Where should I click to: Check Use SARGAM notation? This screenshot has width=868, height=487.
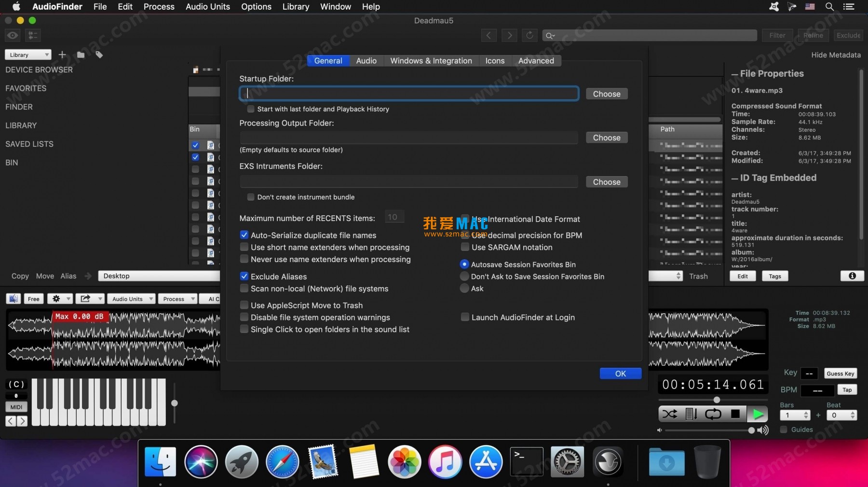pyautogui.click(x=465, y=247)
